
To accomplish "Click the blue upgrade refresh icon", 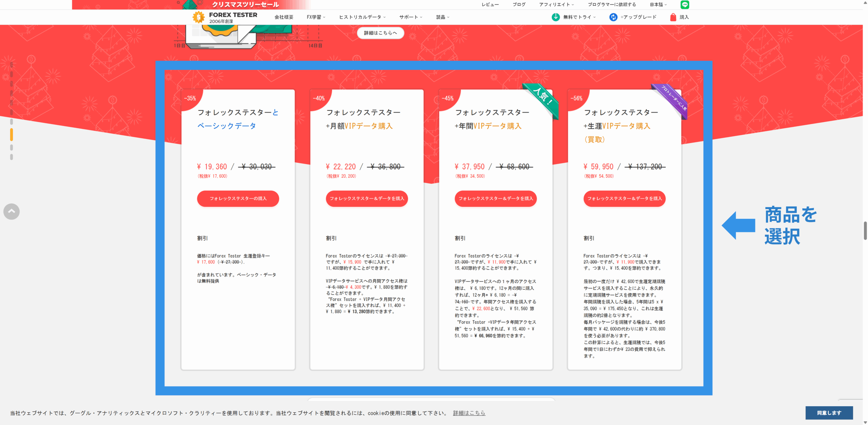I will (613, 17).
